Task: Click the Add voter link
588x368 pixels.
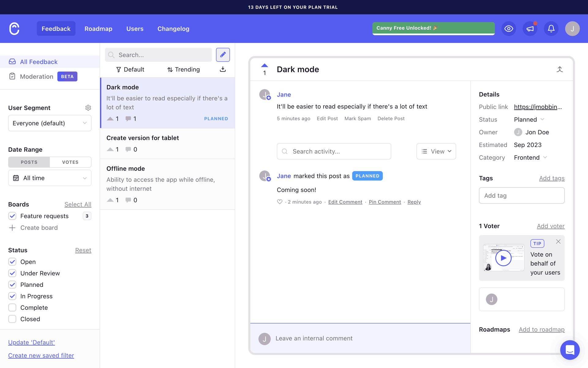Action: tap(550, 226)
